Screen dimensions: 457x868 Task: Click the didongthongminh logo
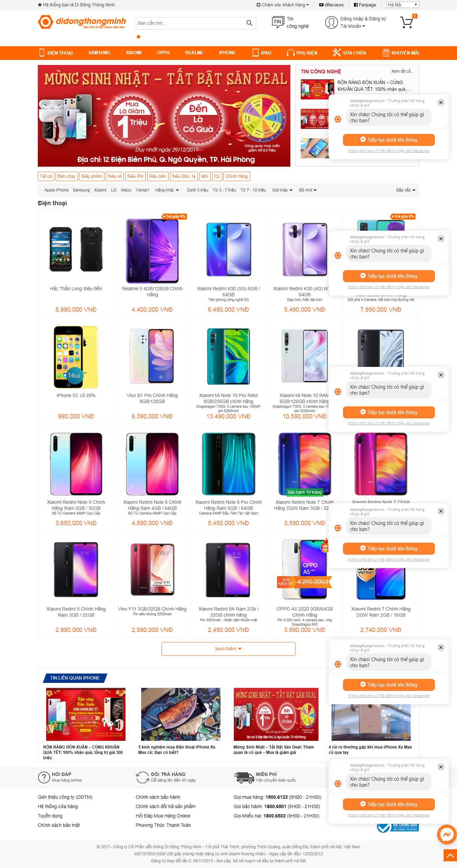coord(82,22)
